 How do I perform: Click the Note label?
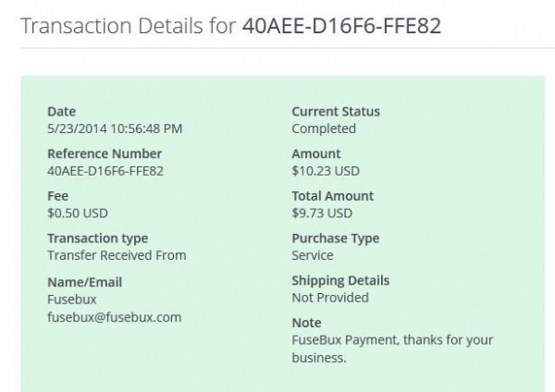tap(307, 323)
